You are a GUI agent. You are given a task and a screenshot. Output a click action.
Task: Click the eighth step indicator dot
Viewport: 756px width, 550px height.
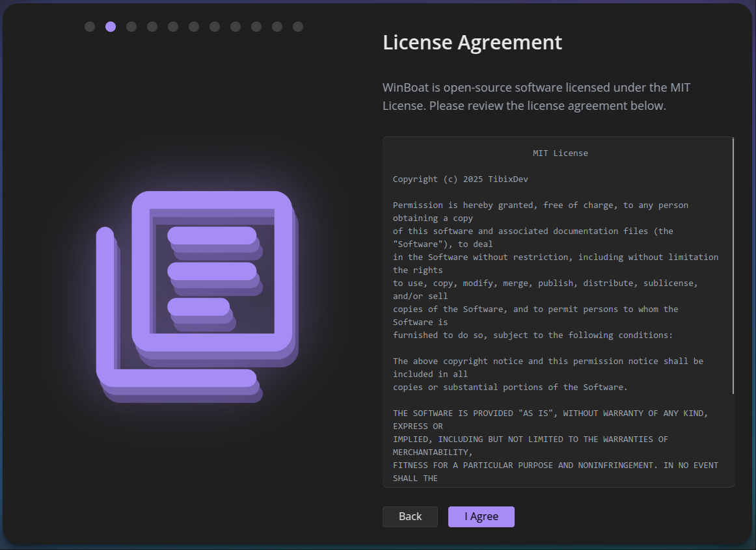coord(236,27)
